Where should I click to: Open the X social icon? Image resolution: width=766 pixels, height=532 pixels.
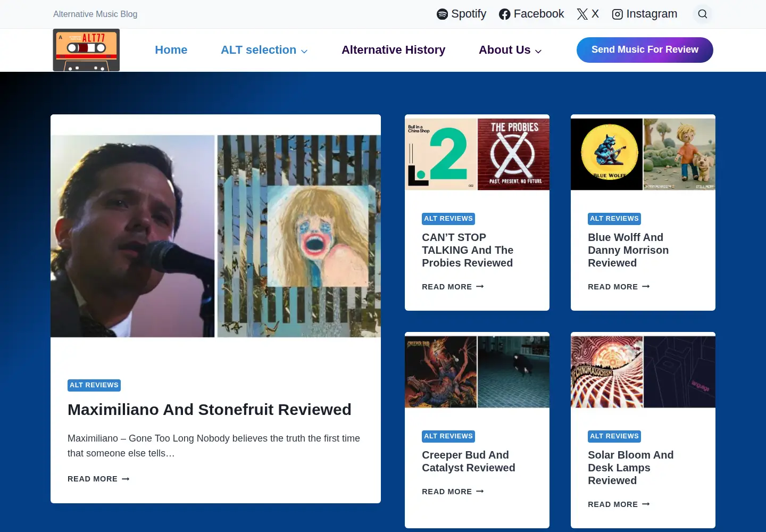point(582,14)
